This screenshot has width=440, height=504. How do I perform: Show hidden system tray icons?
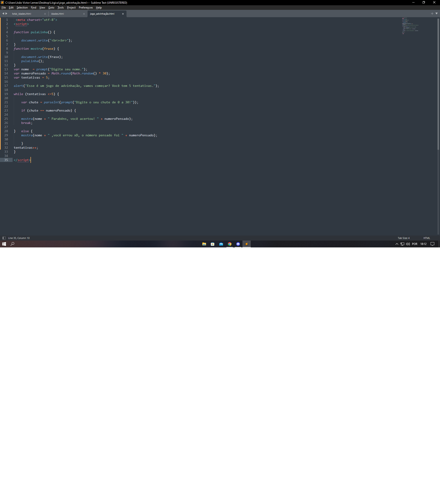(x=397, y=244)
